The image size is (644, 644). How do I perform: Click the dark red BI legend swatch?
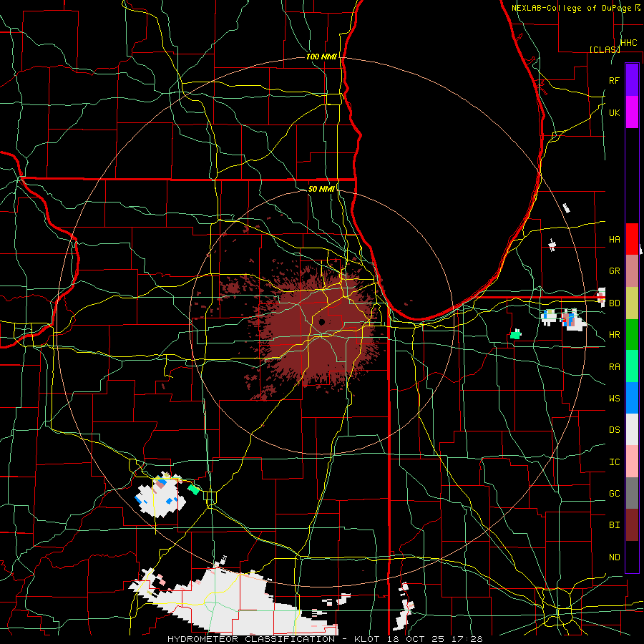(632, 525)
